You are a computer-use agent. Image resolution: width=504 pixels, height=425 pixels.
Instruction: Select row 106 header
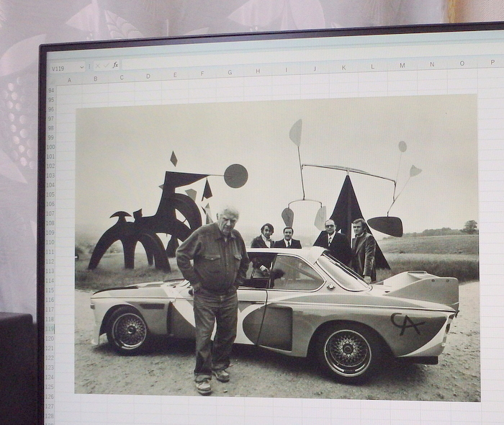click(x=50, y=204)
